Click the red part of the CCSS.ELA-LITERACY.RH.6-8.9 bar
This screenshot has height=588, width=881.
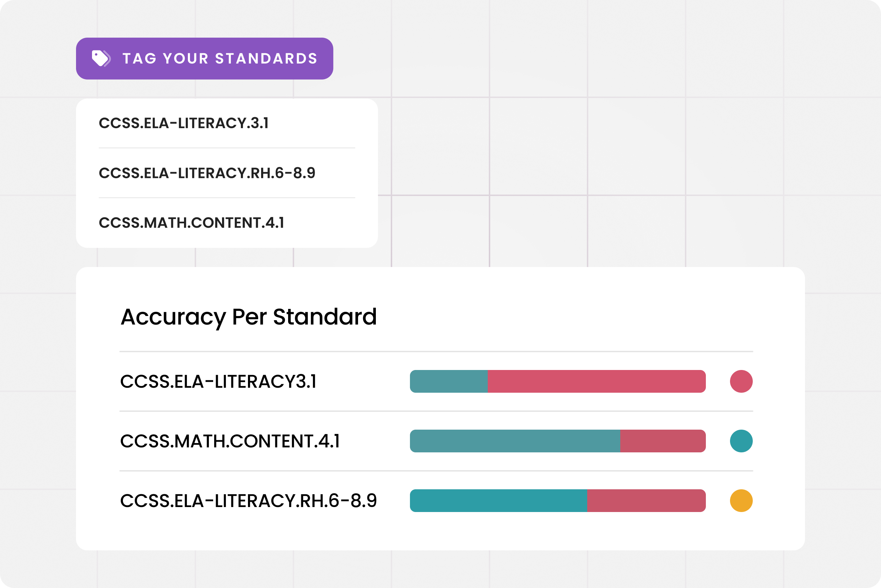click(647, 501)
